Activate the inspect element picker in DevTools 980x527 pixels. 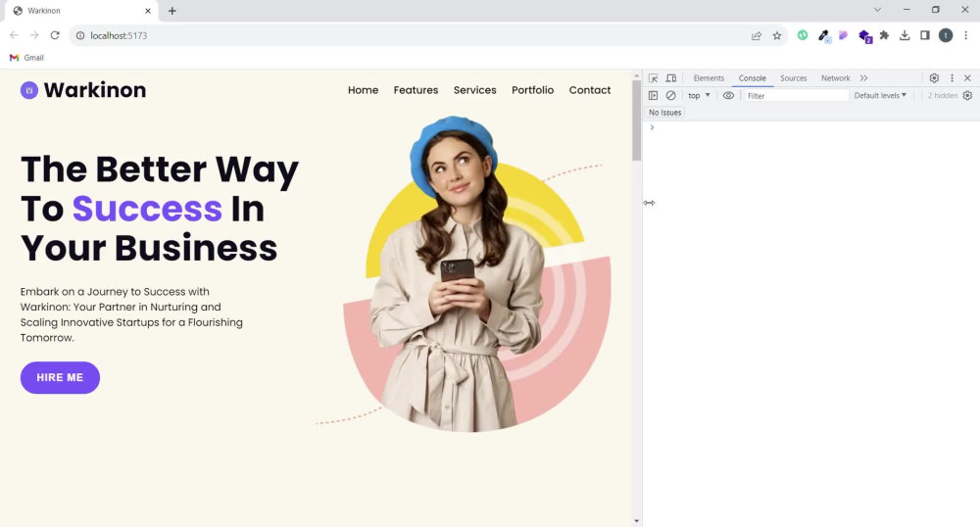point(653,78)
